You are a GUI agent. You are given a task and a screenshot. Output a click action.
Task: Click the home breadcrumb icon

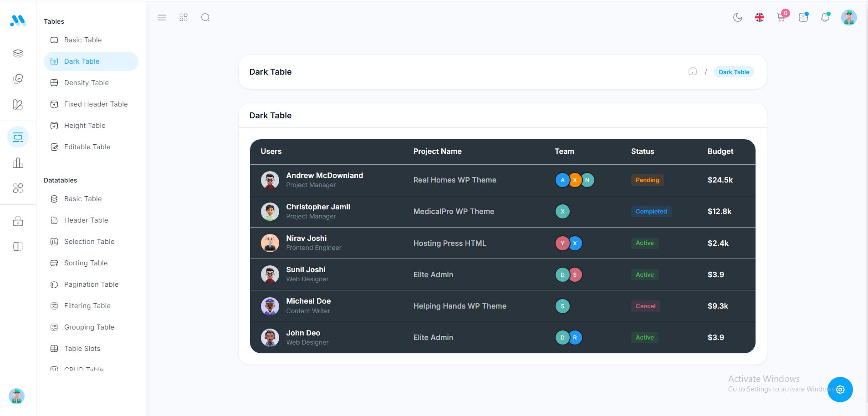[693, 71]
